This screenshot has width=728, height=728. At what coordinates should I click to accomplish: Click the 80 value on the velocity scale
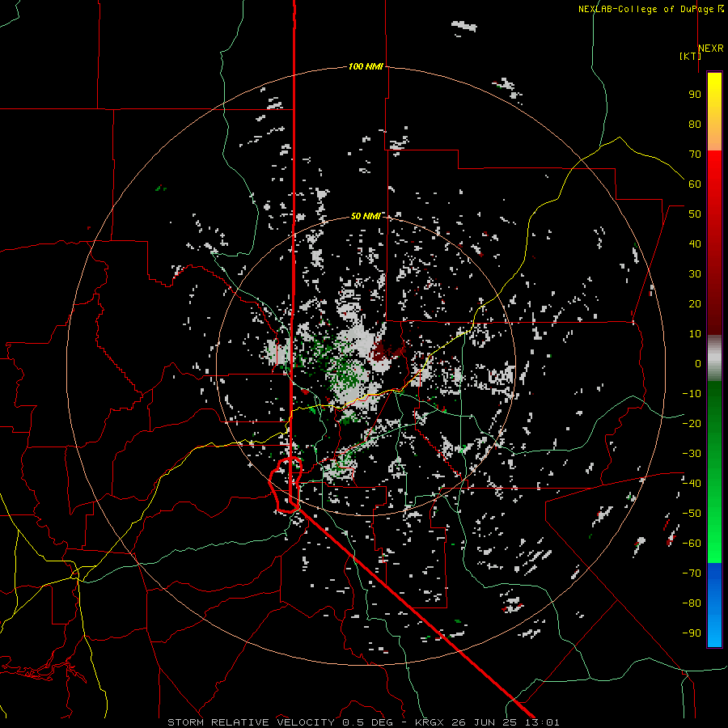click(695, 124)
